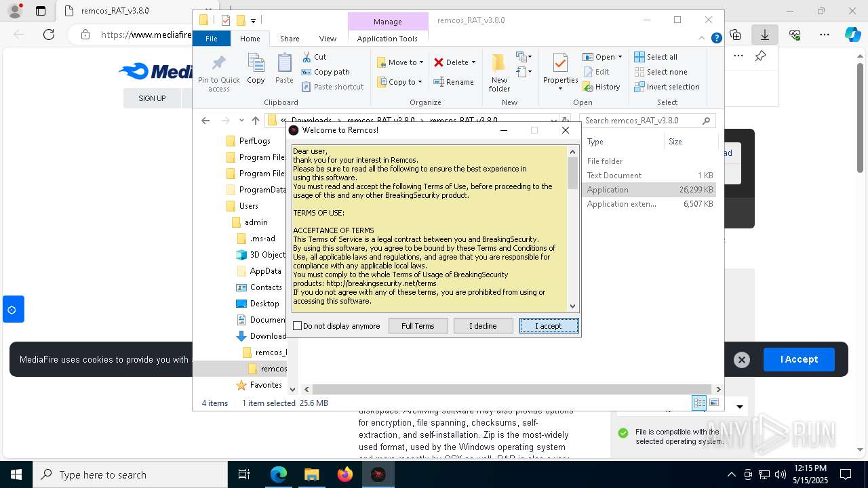This screenshot has width=868, height=488.
Task: Select Contacts folder in tree
Action: click(x=266, y=287)
